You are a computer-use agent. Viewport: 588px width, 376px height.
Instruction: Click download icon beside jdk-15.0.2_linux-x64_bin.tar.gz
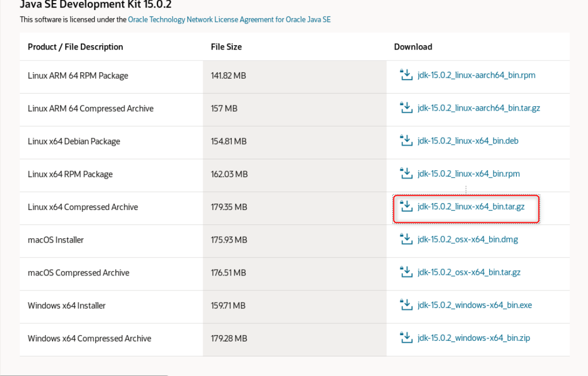(x=406, y=206)
